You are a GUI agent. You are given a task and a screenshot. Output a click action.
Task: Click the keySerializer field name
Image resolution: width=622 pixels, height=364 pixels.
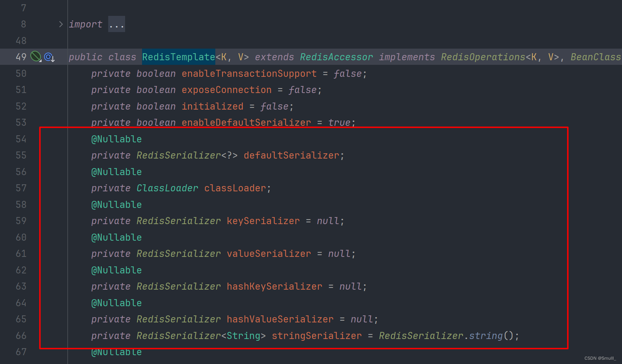[263, 221]
